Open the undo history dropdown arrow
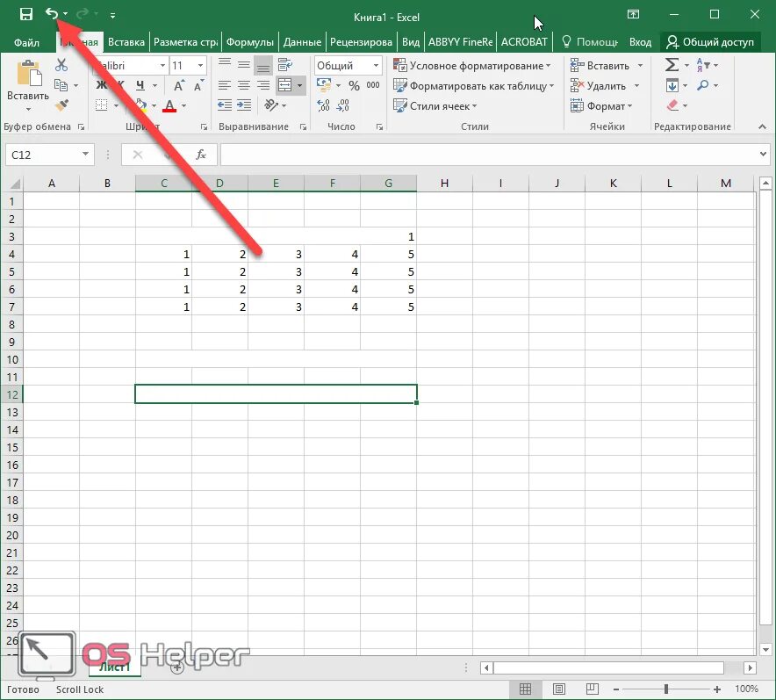The width and height of the screenshot is (776, 700). click(65, 14)
